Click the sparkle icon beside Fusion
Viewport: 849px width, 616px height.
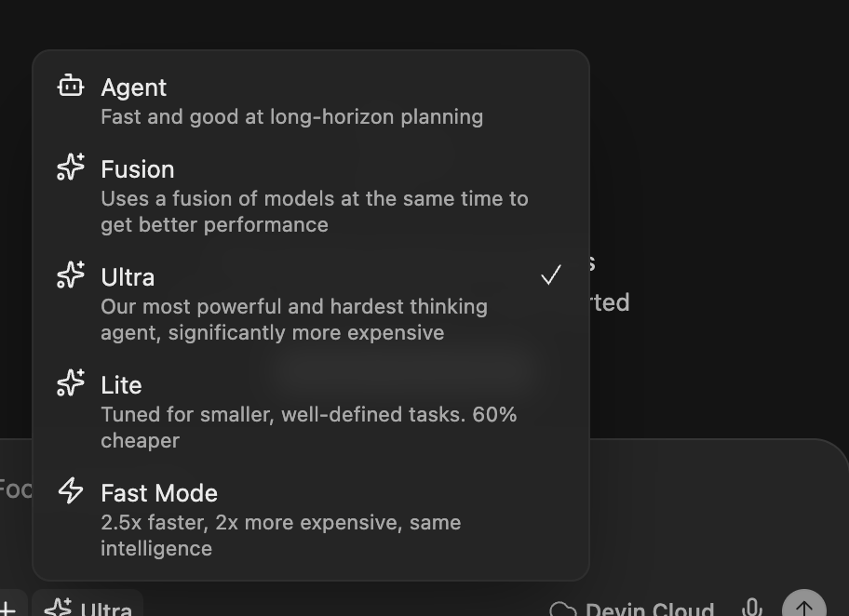[x=71, y=167]
